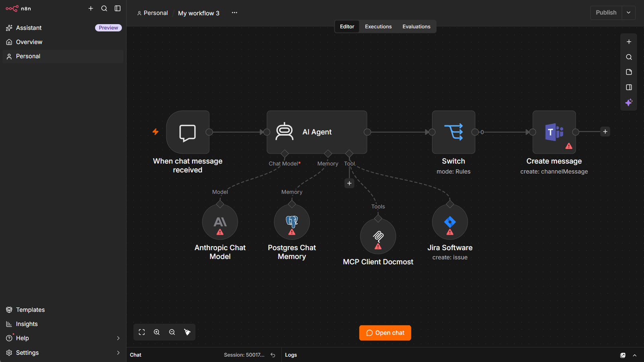Select When chat message received node
Viewport: 644px width, 362px height.
coord(188,132)
